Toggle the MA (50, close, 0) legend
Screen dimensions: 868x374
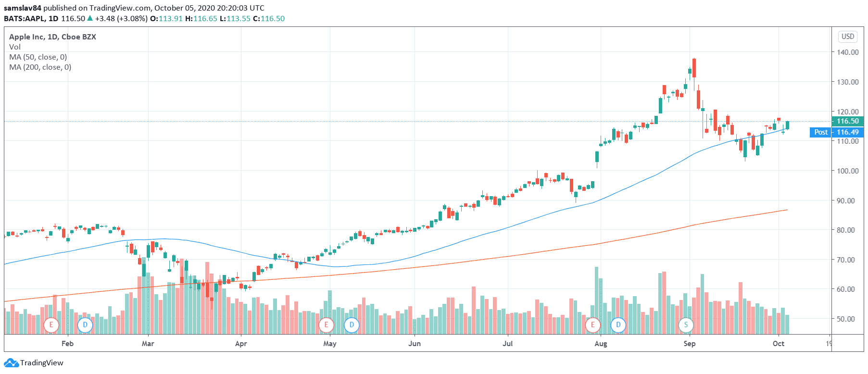click(x=38, y=57)
